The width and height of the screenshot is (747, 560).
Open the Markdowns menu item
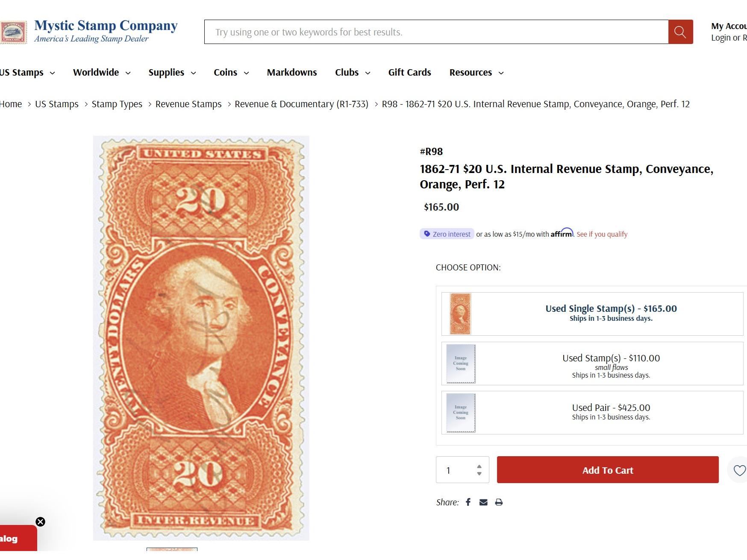[x=292, y=73]
